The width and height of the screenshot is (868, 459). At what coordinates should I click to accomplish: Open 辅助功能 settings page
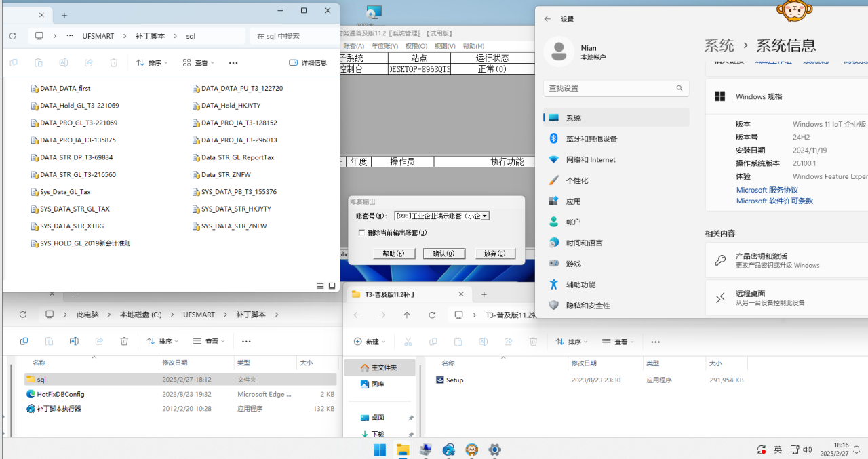pos(616,285)
